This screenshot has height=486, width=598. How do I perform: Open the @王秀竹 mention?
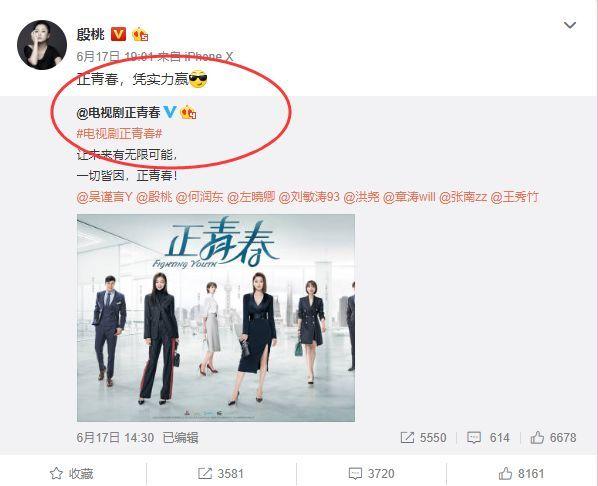514,197
